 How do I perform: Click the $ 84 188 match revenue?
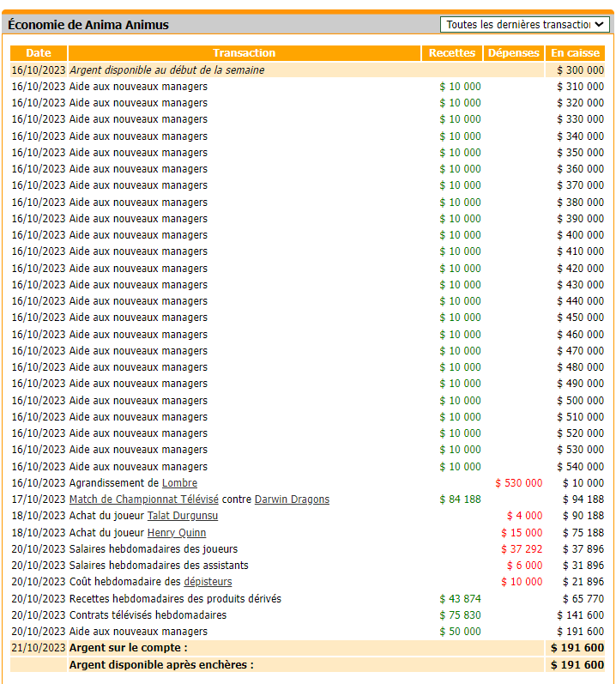coord(460,499)
